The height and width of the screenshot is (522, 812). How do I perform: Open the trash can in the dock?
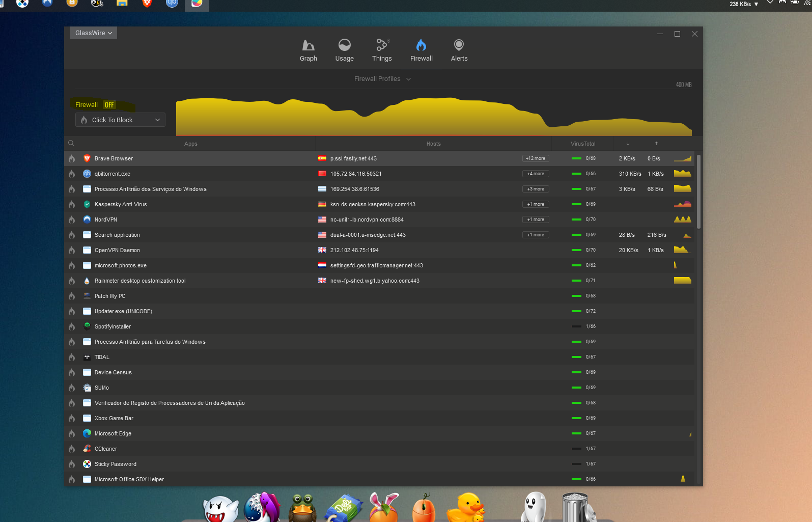(579, 507)
